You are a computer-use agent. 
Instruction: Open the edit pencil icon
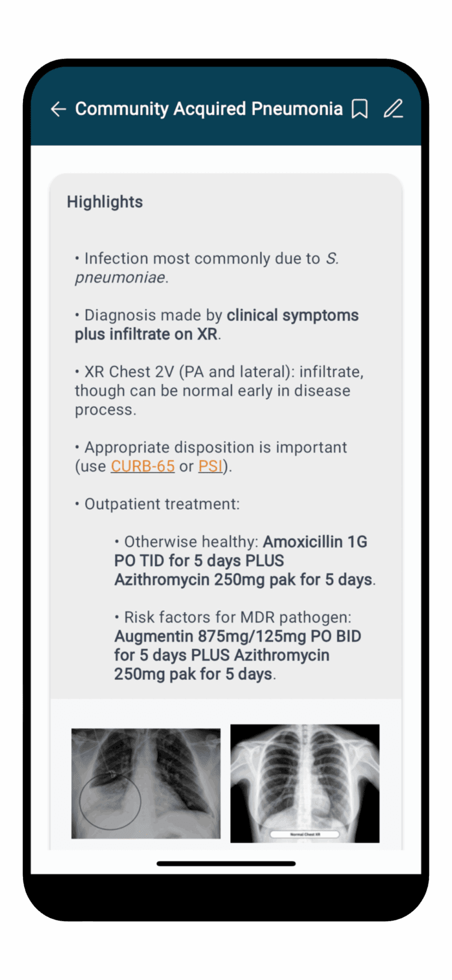(393, 109)
